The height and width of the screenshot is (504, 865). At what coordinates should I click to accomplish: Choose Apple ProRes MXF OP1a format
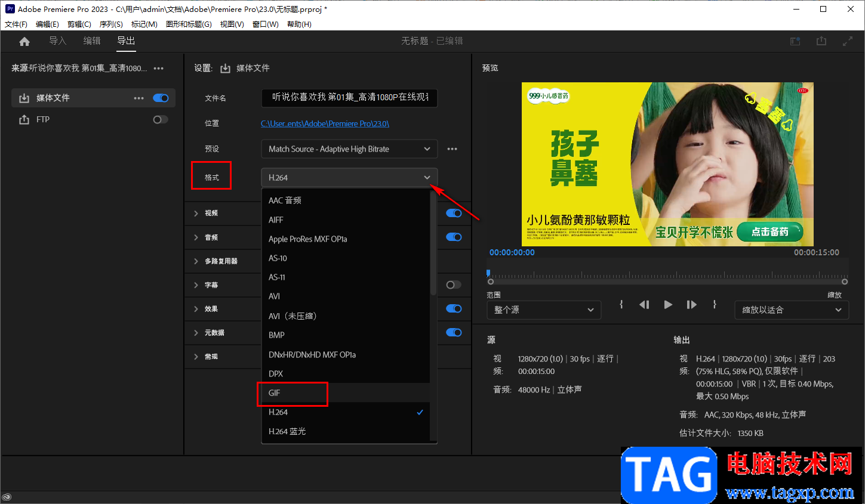point(346,239)
